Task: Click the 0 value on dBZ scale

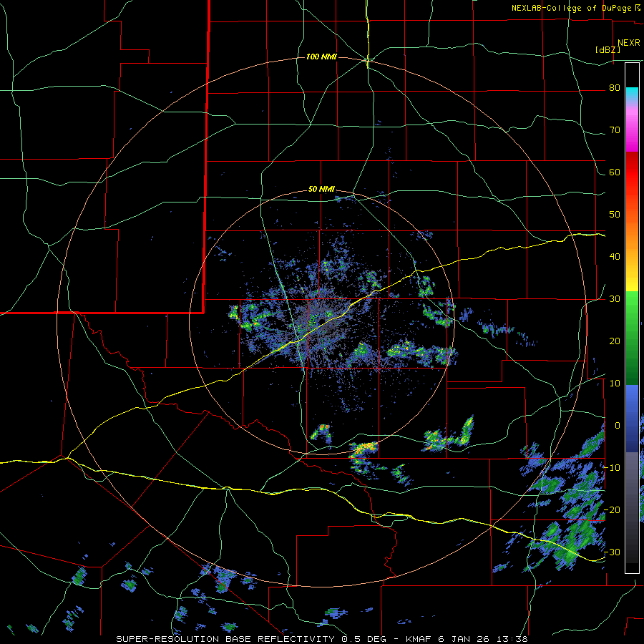Action: point(618,426)
